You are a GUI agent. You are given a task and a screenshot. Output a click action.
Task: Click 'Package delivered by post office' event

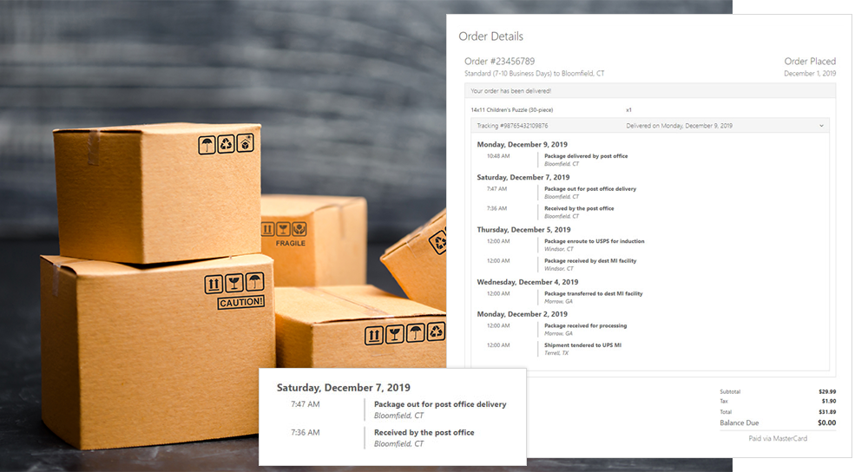pyautogui.click(x=585, y=156)
